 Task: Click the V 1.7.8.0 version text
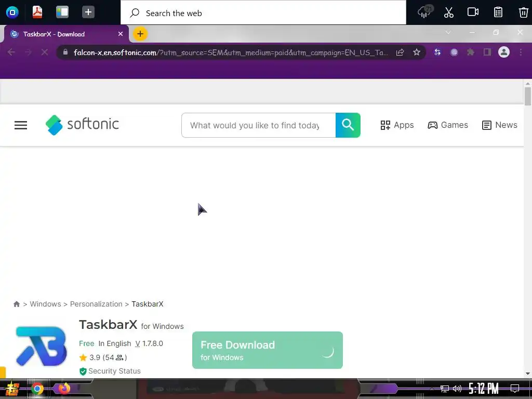point(149,343)
